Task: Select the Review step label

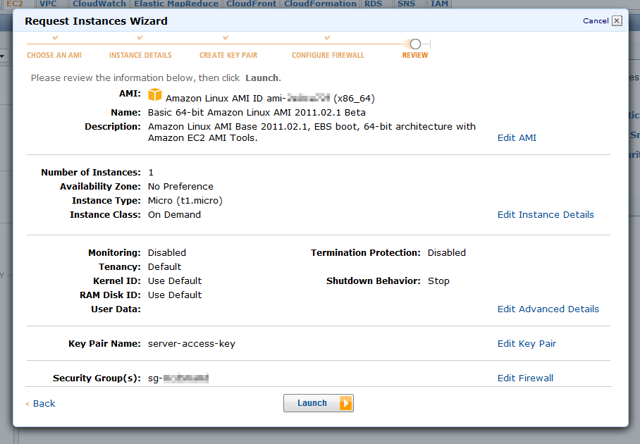Action: [x=415, y=55]
